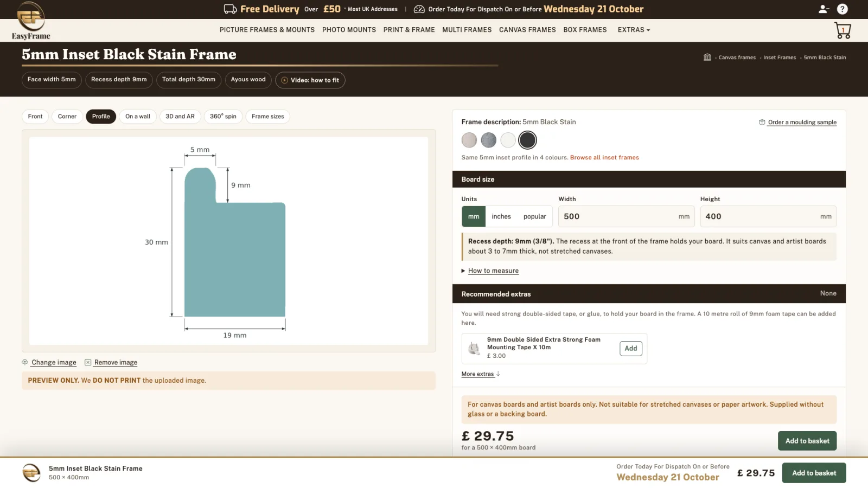868x488 pixels.
Task: Show the Front view tab
Action: click(x=35, y=117)
